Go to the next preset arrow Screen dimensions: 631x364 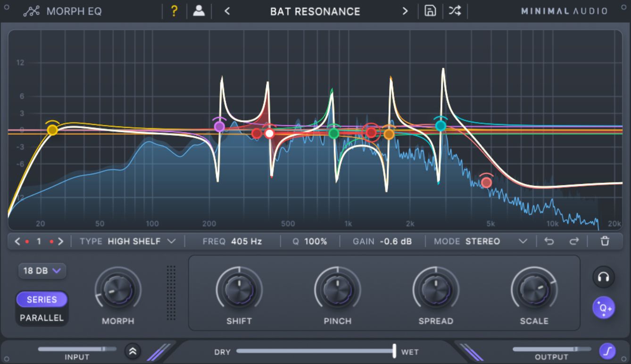pos(405,11)
